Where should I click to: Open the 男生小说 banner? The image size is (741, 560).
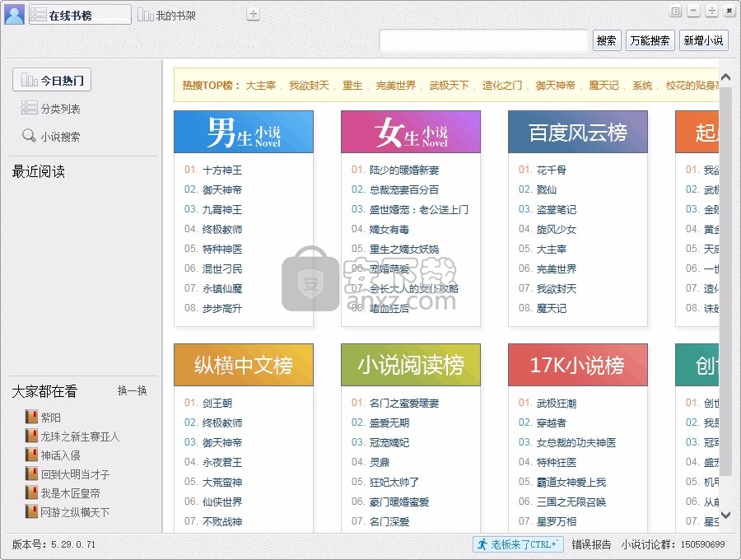244,132
